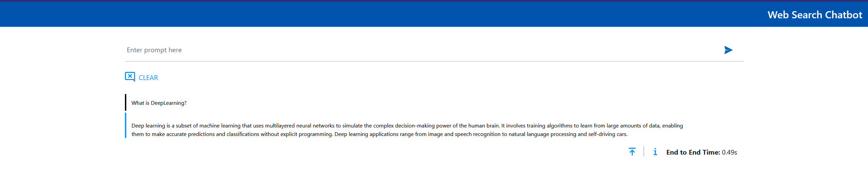Click the first line of the Deep learning answer
This screenshot has height=177, width=868.
pyautogui.click(x=407, y=126)
